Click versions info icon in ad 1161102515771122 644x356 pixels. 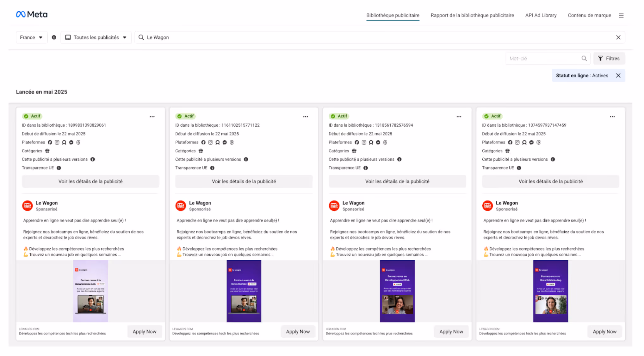[x=246, y=159]
